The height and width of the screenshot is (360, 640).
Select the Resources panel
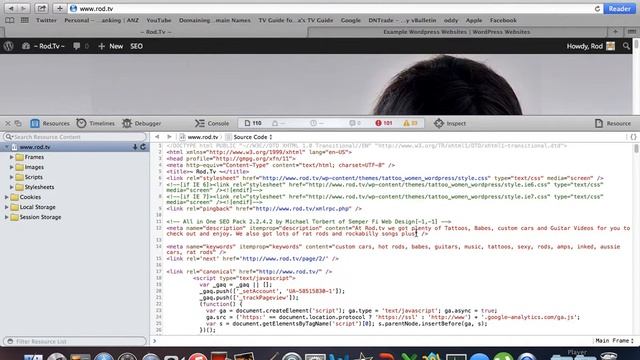50,123
